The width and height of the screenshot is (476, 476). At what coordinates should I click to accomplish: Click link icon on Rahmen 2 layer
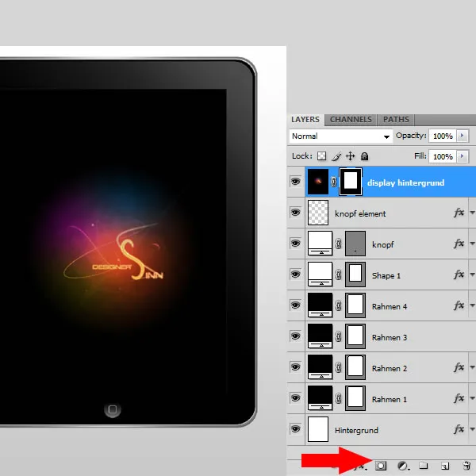[339, 367]
